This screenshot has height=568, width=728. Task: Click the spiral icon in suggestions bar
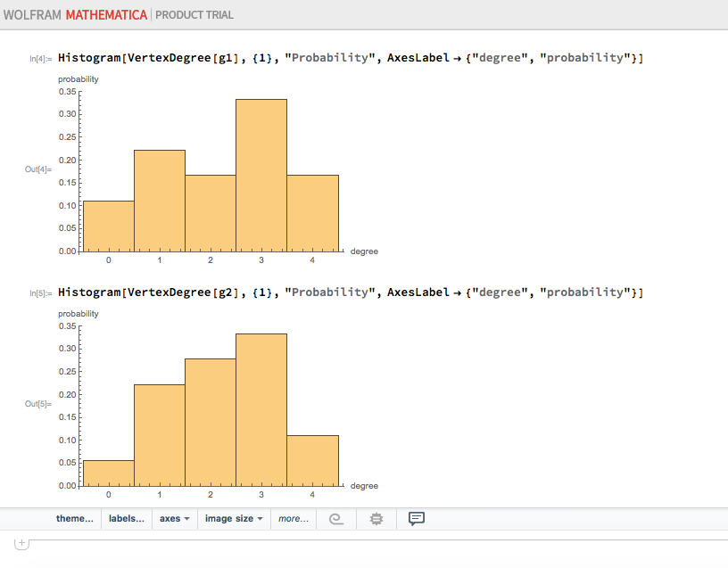point(336,518)
